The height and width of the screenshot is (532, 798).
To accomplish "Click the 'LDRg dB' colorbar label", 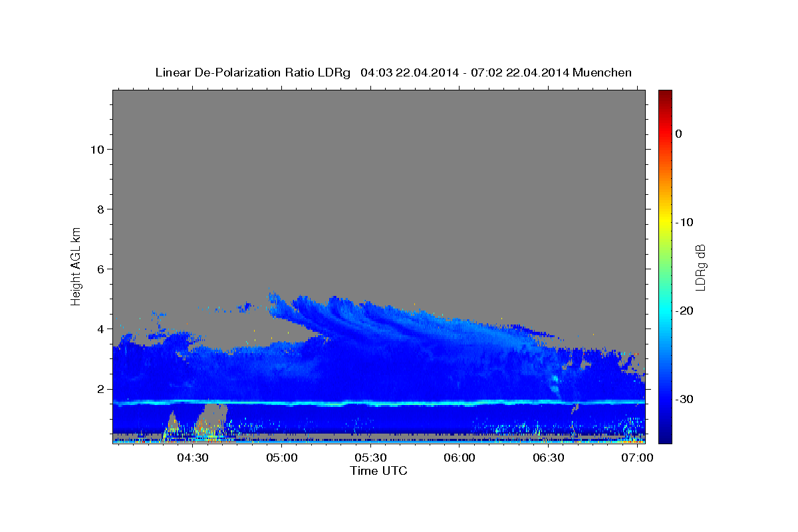I will tap(700, 267).
